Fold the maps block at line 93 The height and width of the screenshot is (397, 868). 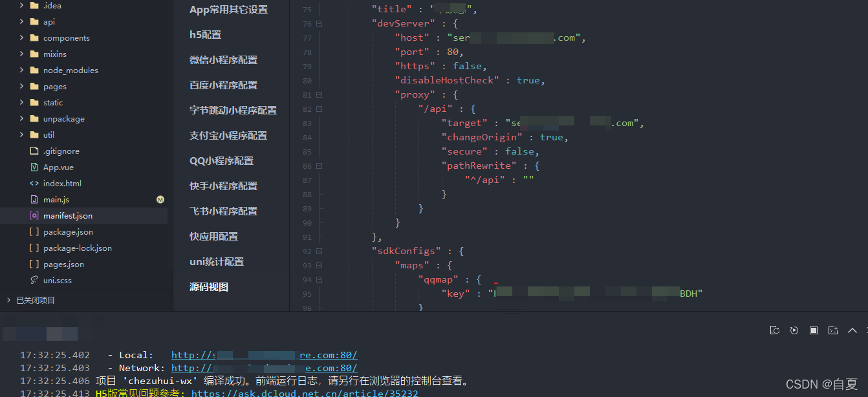320,266
